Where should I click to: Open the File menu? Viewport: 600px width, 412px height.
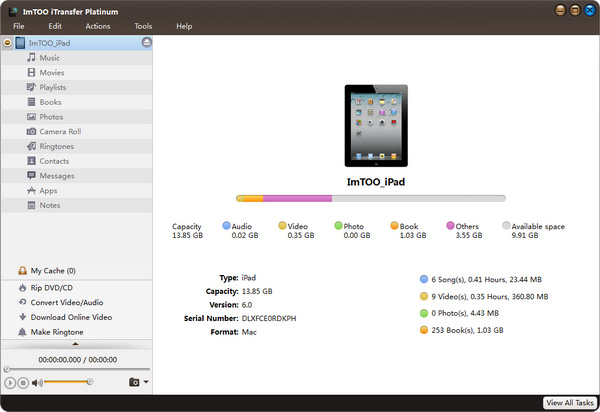(19, 26)
